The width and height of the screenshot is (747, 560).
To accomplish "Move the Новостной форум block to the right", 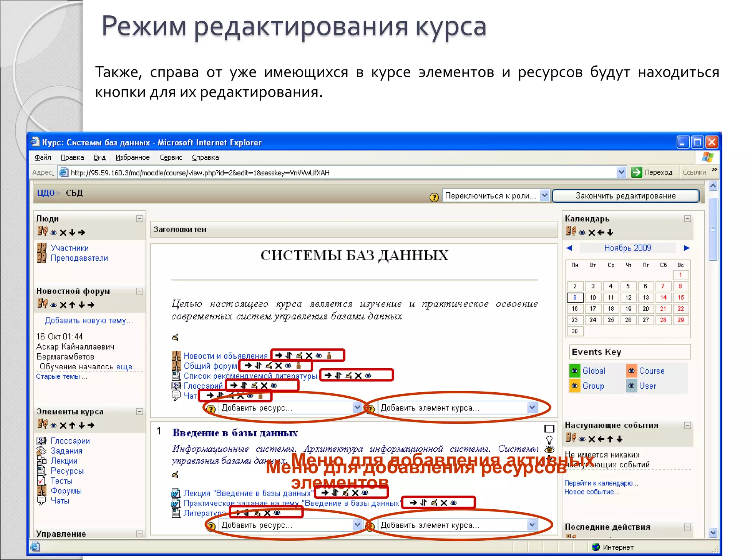I will (x=91, y=305).
